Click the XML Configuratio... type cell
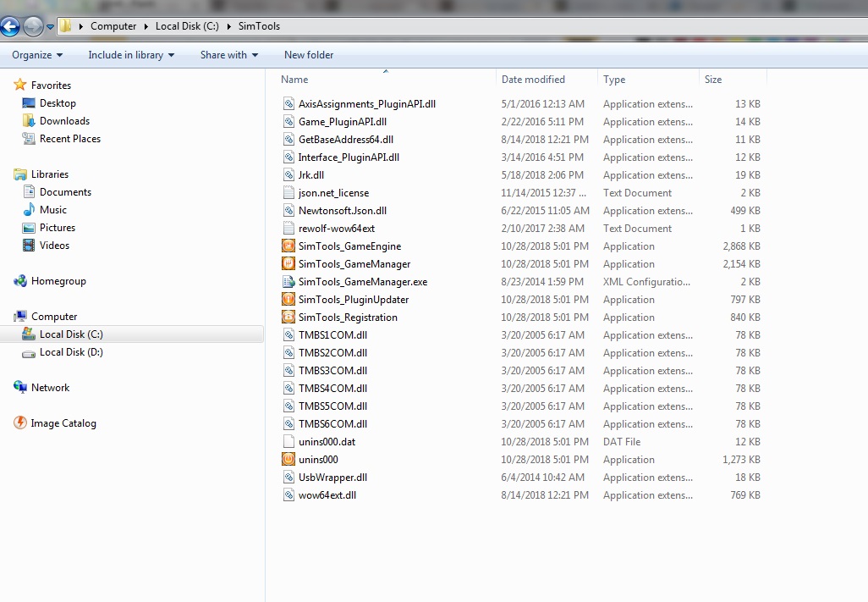868x602 pixels. point(646,281)
